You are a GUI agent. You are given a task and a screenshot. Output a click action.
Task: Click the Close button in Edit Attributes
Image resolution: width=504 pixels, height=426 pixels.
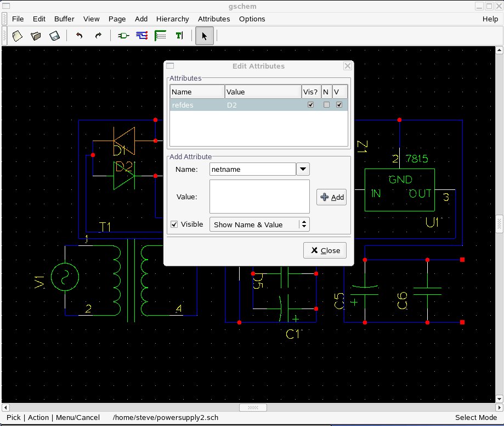325,250
